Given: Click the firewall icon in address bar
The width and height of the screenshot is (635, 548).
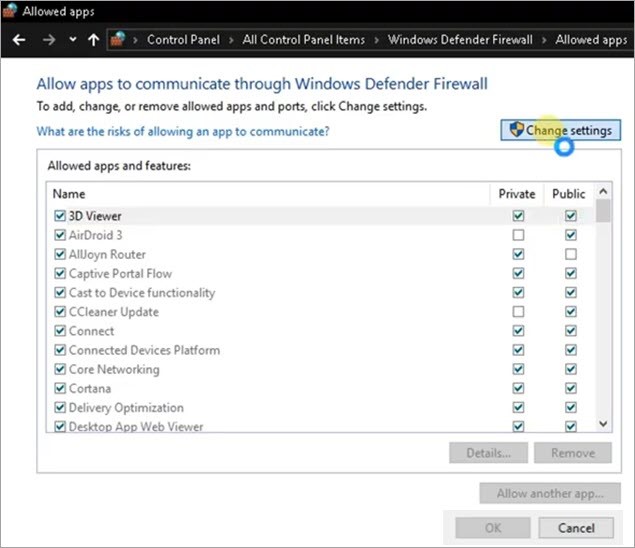Looking at the screenshot, I should pos(118,39).
